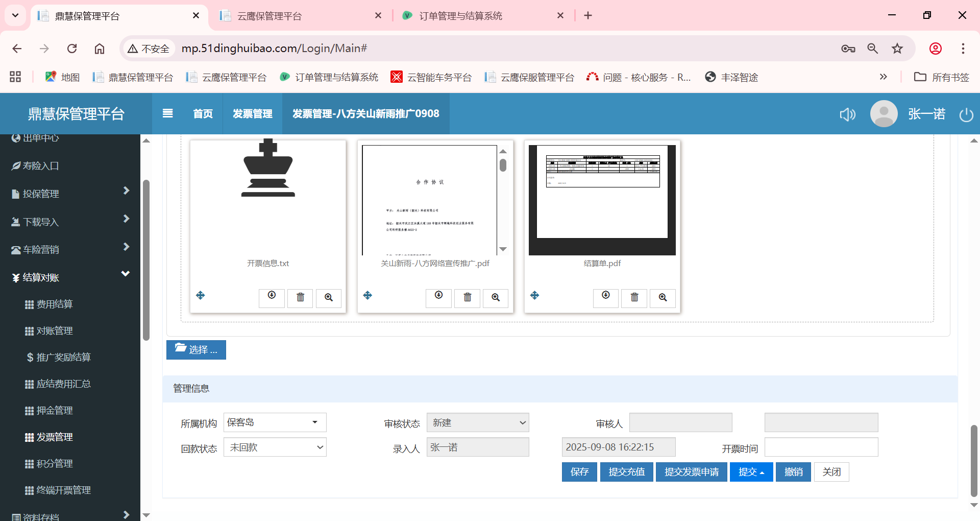This screenshot has width=980, height=521.
Task: Zoom preview of 开票信息.txt
Action: (329, 298)
